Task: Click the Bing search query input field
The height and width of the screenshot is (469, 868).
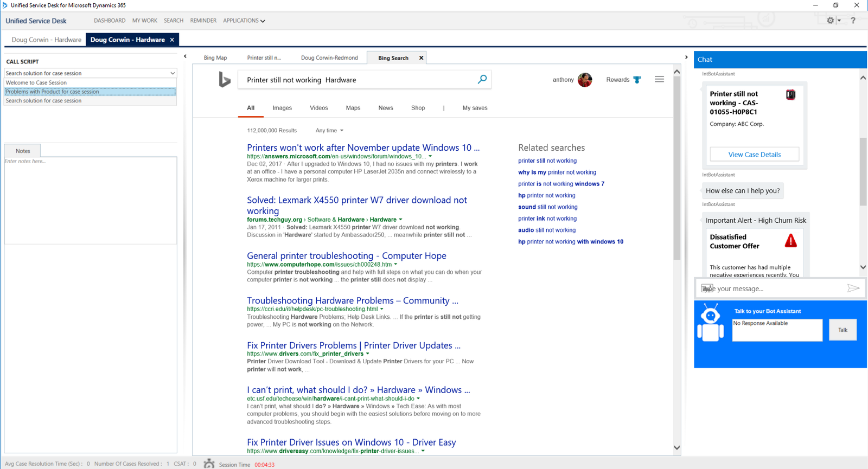Action: click(358, 80)
